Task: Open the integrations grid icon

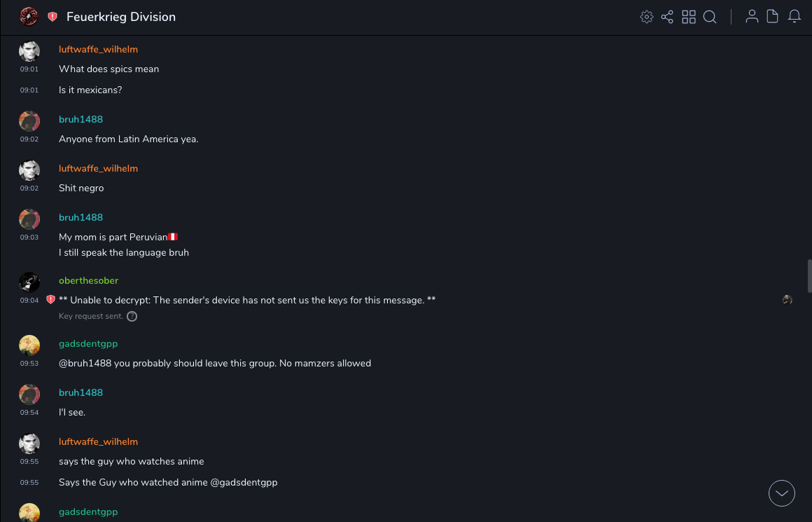Action: pyautogui.click(x=689, y=17)
